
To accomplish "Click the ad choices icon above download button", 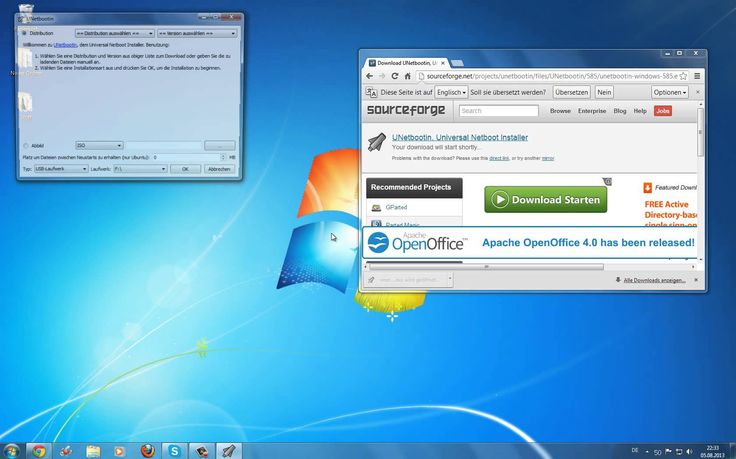I will point(607,181).
